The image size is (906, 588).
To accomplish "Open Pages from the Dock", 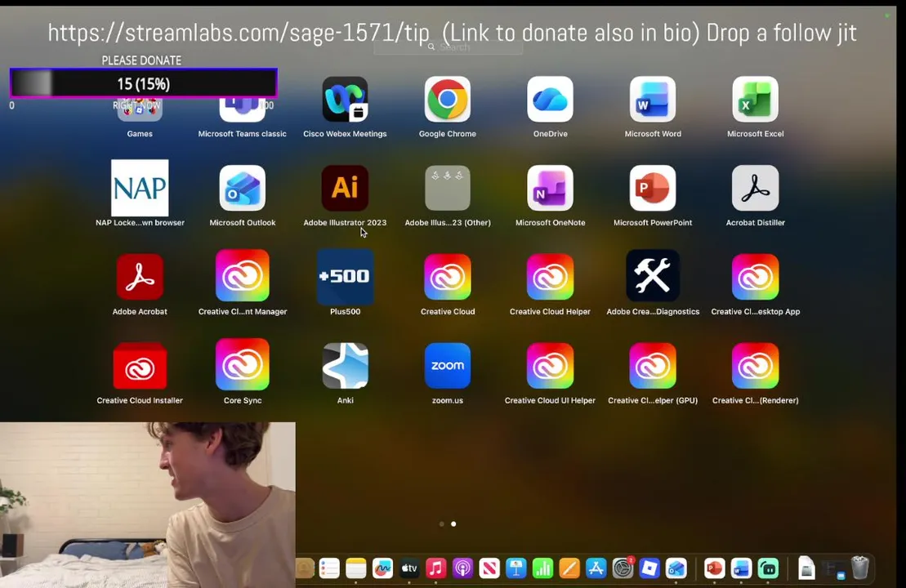I will [x=569, y=568].
